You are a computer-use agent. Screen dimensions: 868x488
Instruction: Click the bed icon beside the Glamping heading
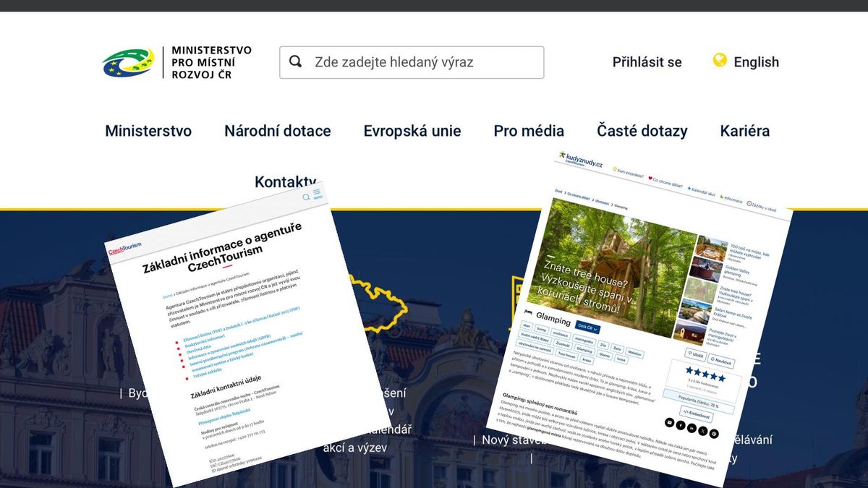[529, 313]
